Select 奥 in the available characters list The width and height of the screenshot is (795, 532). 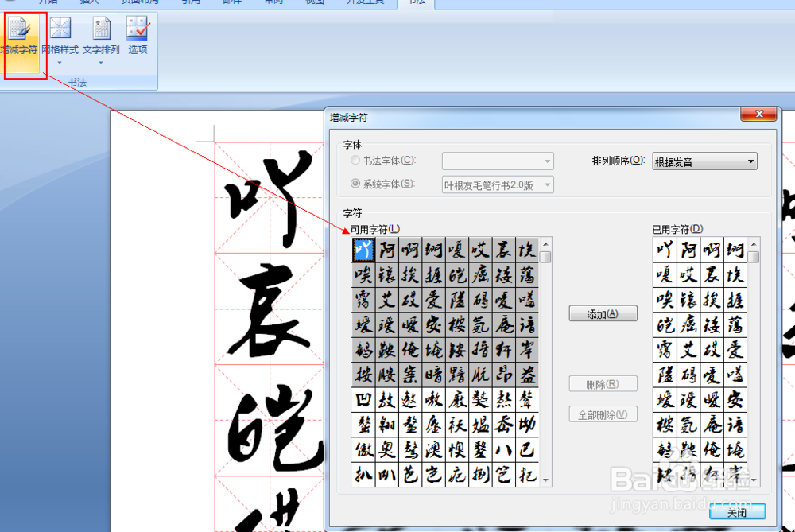387,449
